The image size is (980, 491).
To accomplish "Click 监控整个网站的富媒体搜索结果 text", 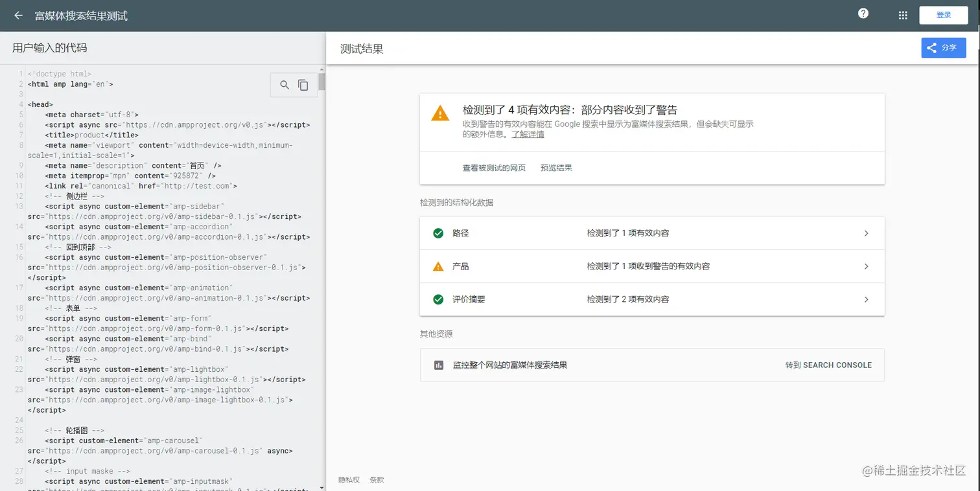I will (510, 365).
